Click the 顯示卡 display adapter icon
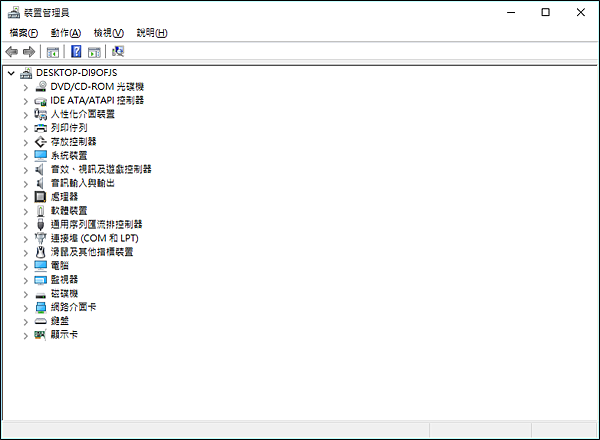Viewport: 600px width, 440px height. tap(41, 335)
